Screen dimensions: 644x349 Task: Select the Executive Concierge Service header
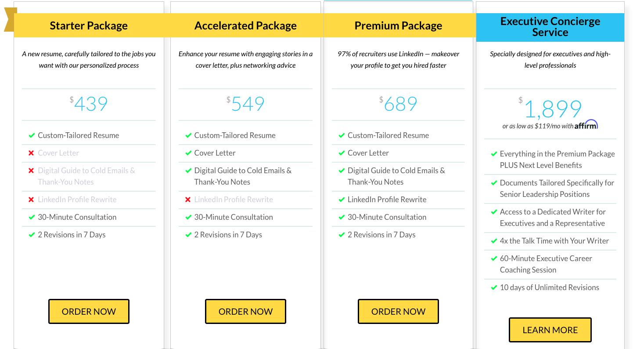tap(550, 27)
